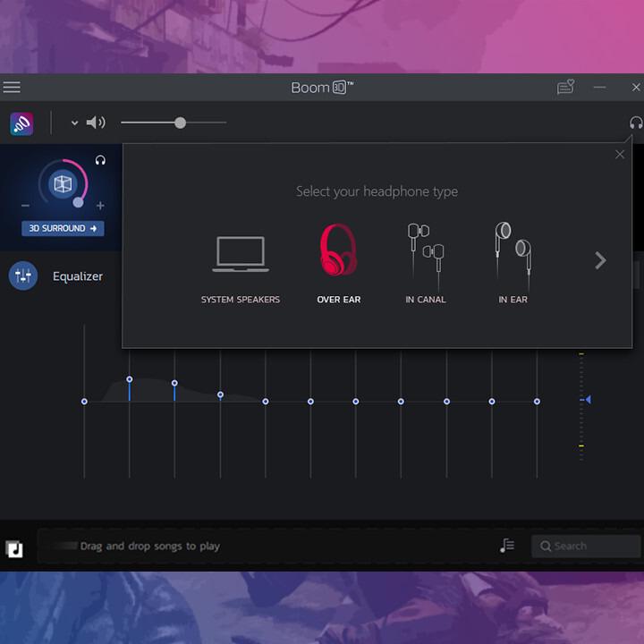644x644 pixels.
Task: Mute audio with the speaker icon
Action: (96, 123)
